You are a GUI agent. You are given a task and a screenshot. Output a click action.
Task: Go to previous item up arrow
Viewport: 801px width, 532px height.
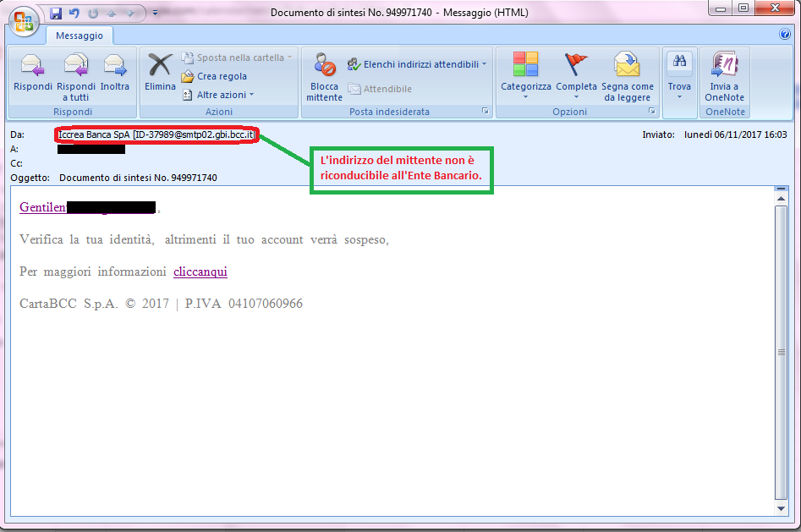112,14
